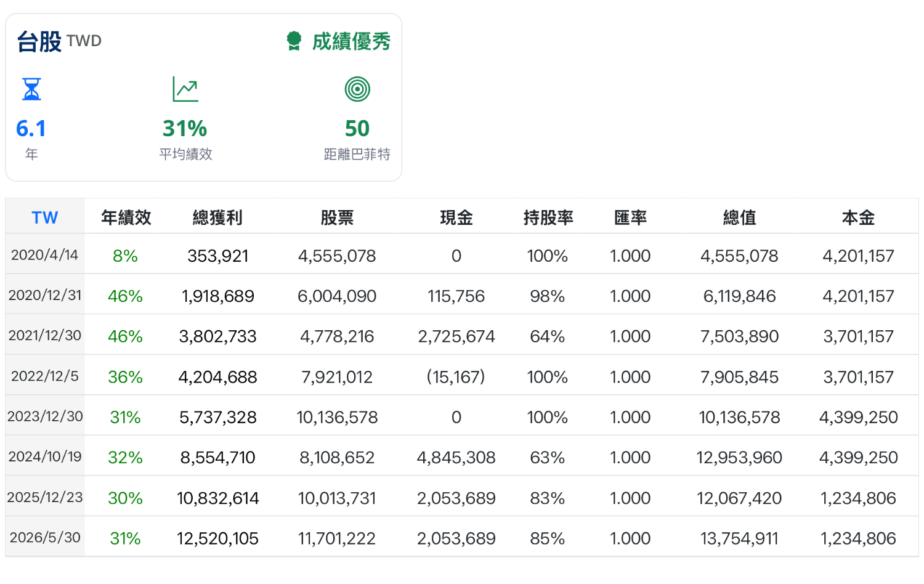Image resolution: width=924 pixels, height=584 pixels.
Task: Select the 2026/5/30 row date
Action: [x=45, y=537]
